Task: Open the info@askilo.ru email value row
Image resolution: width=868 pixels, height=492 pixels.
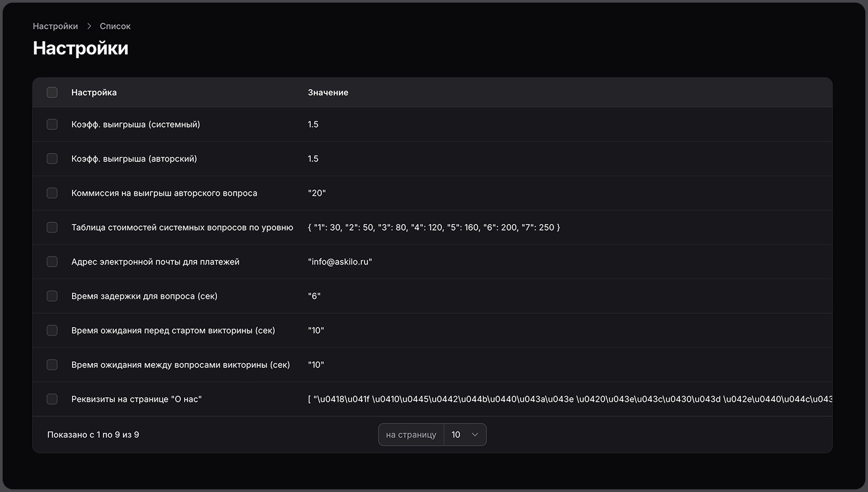Action: tap(340, 262)
